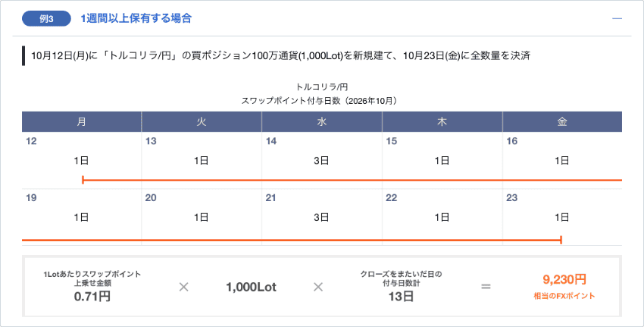
Task: Click the multiplication sign after 1,000Lot
Action: tap(318, 287)
